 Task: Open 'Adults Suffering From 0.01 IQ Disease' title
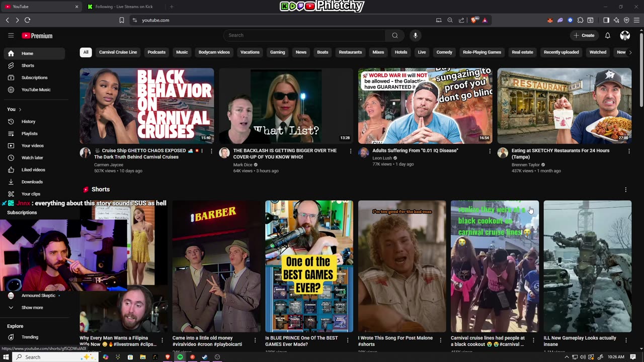[416, 151]
